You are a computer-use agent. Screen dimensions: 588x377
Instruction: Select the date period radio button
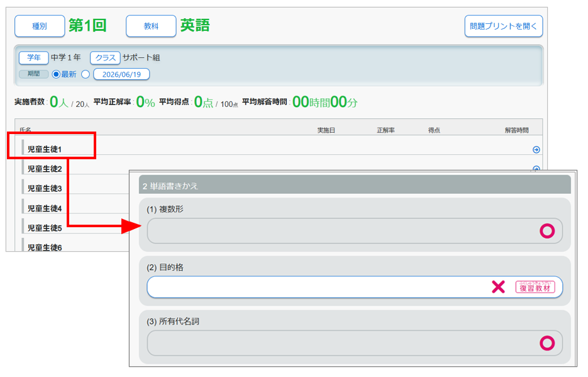(86, 74)
